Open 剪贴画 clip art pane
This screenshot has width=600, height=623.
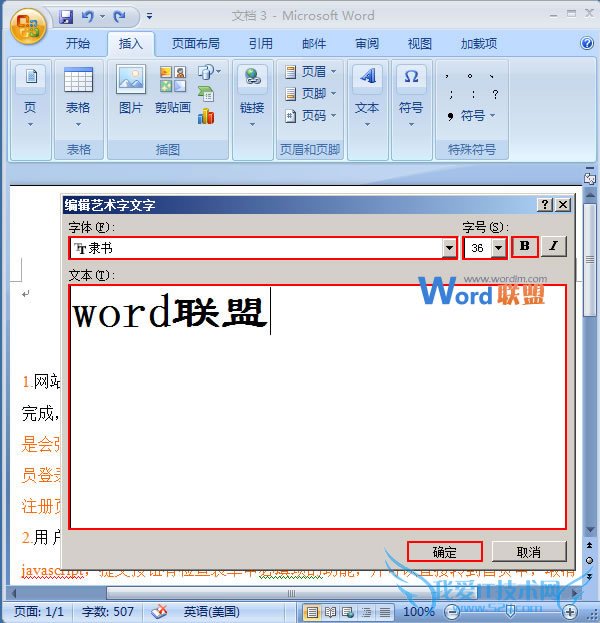pyautogui.click(x=173, y=91)
